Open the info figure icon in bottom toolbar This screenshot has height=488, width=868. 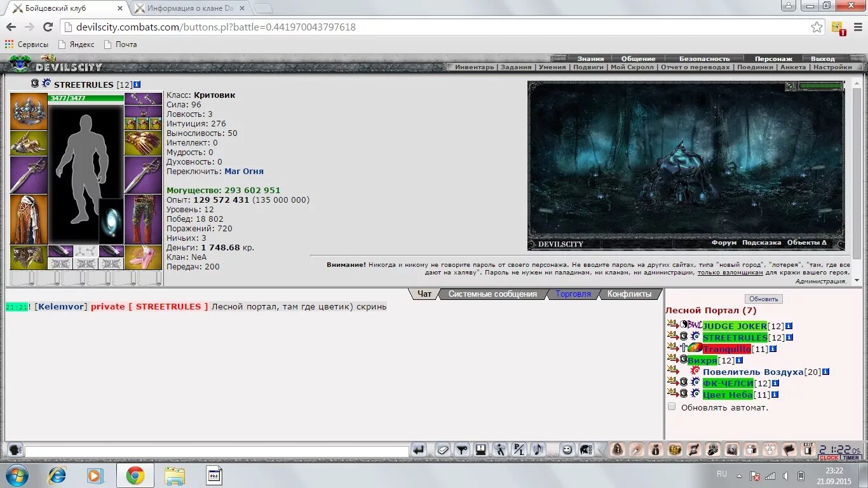(x=655, y=450)
